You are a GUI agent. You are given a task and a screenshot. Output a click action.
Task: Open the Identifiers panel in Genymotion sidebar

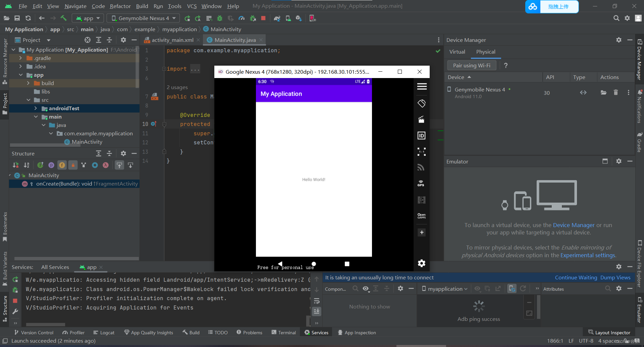421,136
